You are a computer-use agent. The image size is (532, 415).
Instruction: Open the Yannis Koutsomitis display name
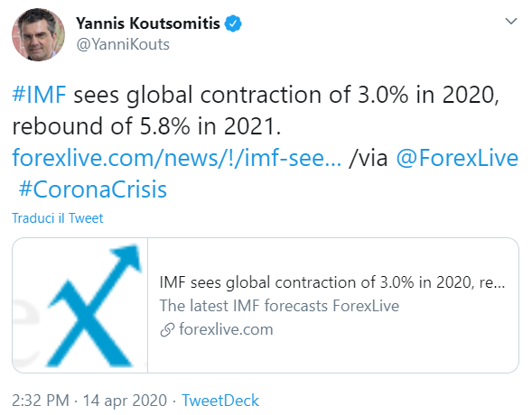(148, 23)
